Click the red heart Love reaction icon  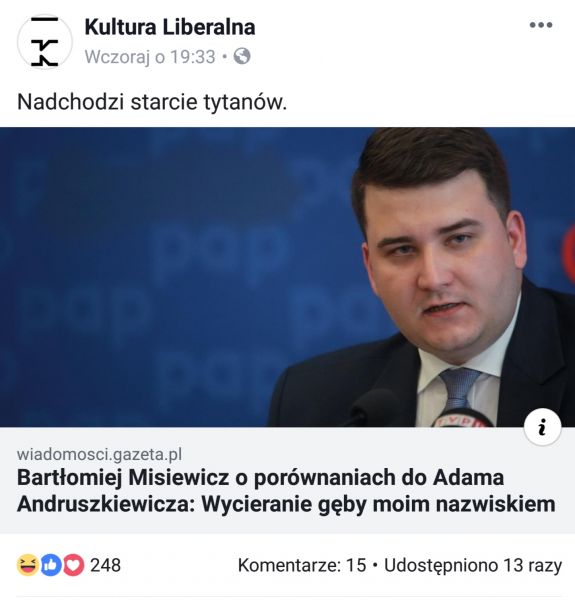[x=73, y=565]
